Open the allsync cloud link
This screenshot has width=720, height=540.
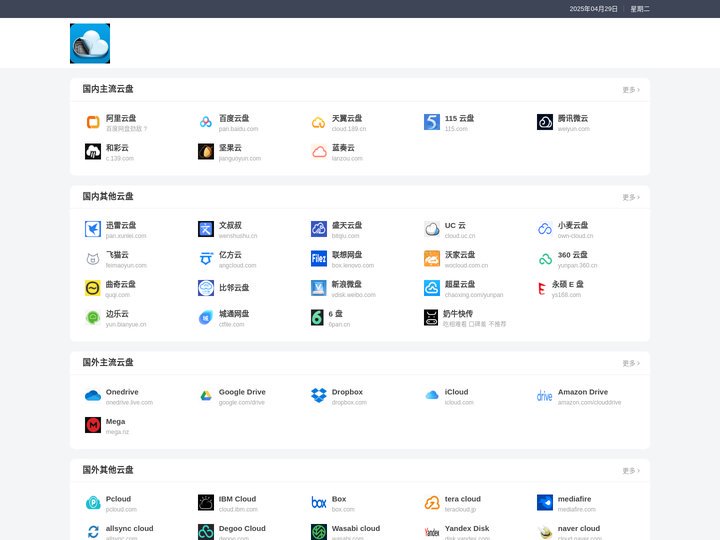pyautogui.click(x=129, y=529)
